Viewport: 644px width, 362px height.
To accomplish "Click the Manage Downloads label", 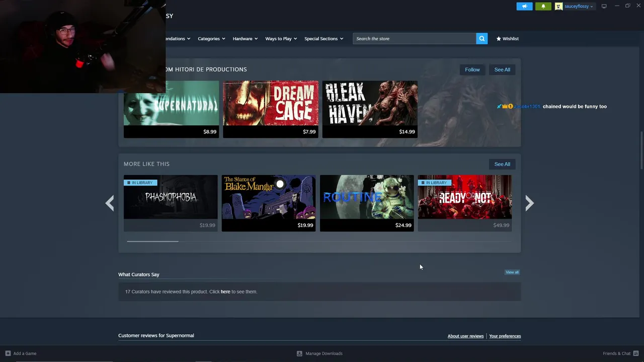I will (x=324, y=353).
